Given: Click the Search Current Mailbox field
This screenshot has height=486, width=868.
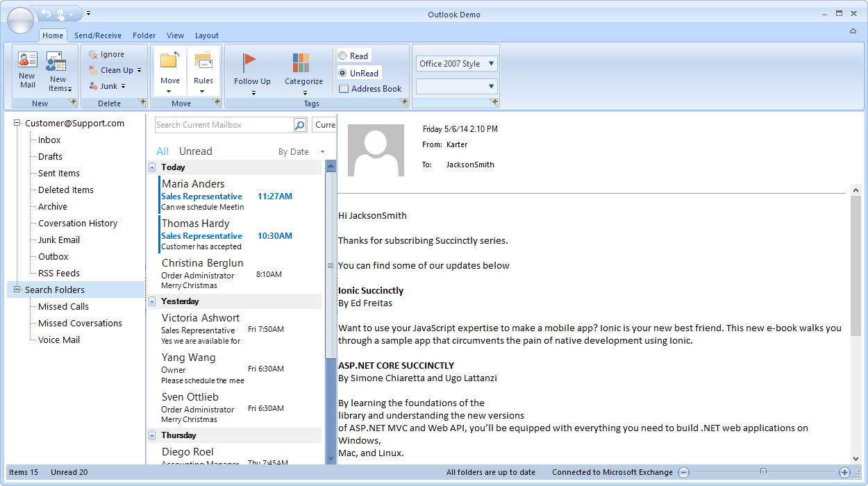Looking at the screenshot, I should pos(222,125).
